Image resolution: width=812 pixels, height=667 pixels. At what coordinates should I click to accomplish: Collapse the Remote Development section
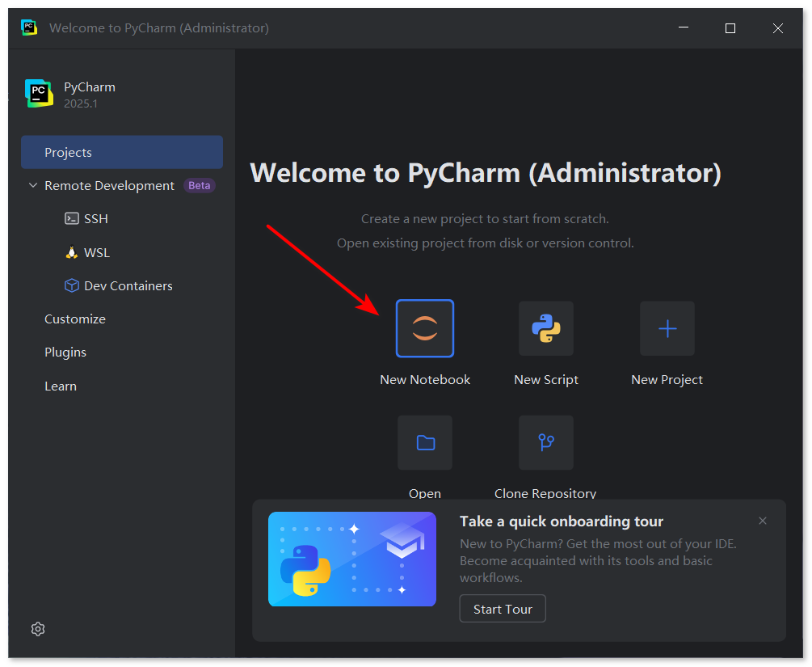(x=33, y=185)
